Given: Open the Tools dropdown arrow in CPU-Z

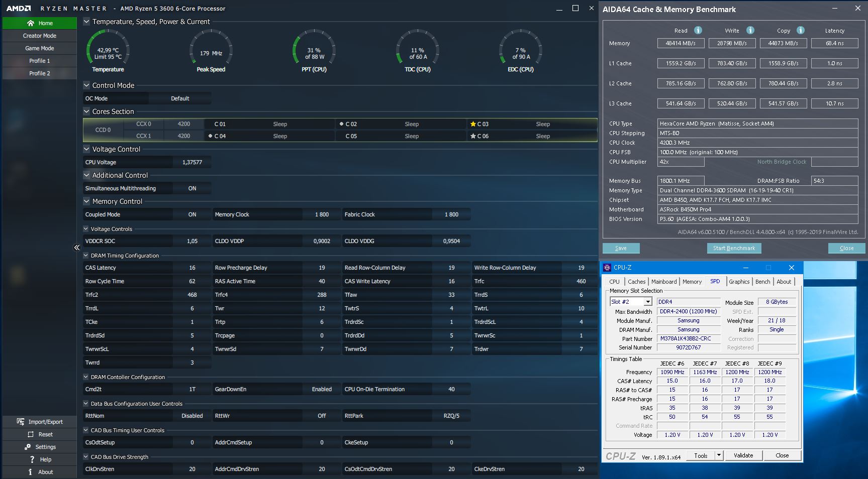Looking at the screenshot, I should (x=719, y=455).
